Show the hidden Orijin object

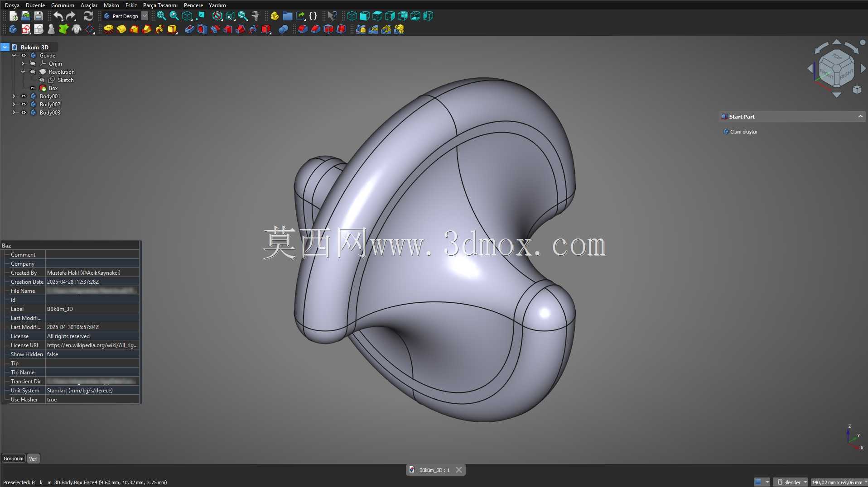[x=33, y=64]
